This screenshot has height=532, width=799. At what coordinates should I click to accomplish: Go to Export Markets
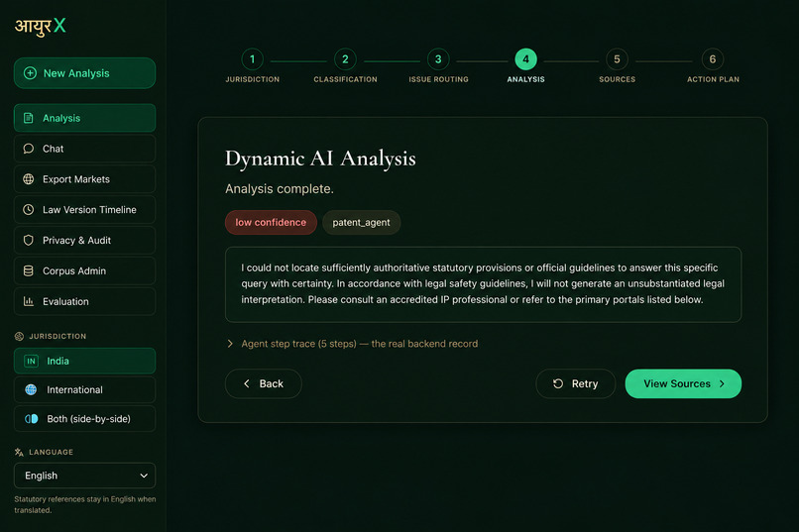(x=84, y=179)
